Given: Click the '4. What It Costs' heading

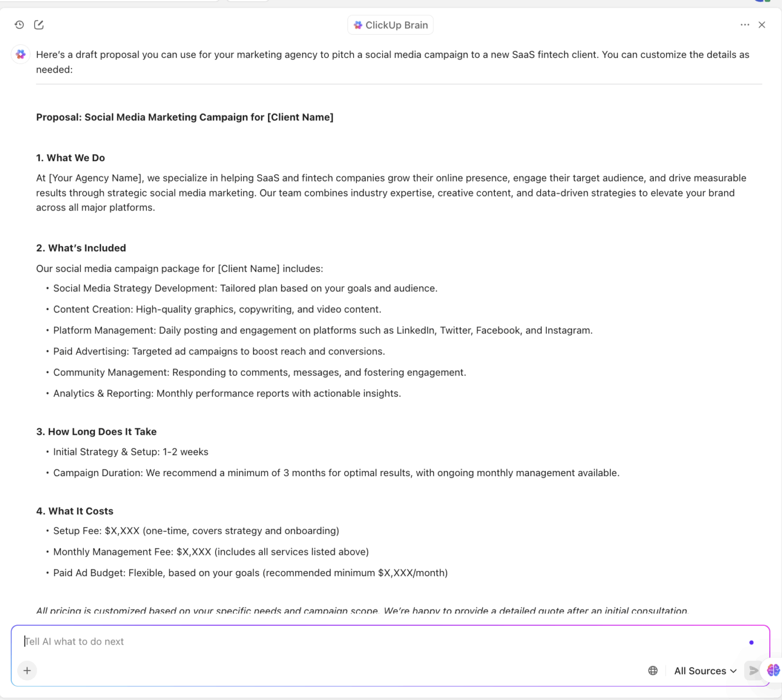Looking at the screenshot, I should [x=75, y=511].
